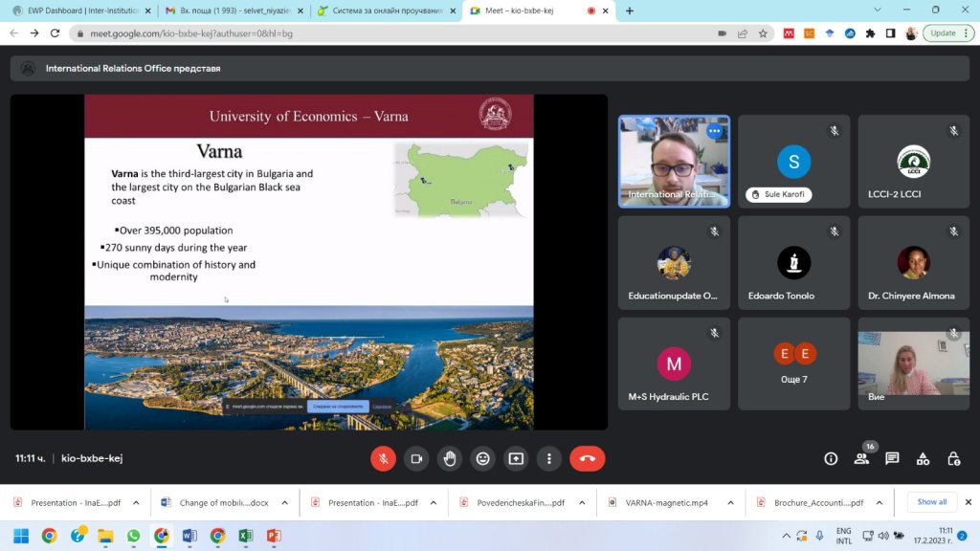Open the browser side panel
980x551 pixels.
click(x=891, y=33)
